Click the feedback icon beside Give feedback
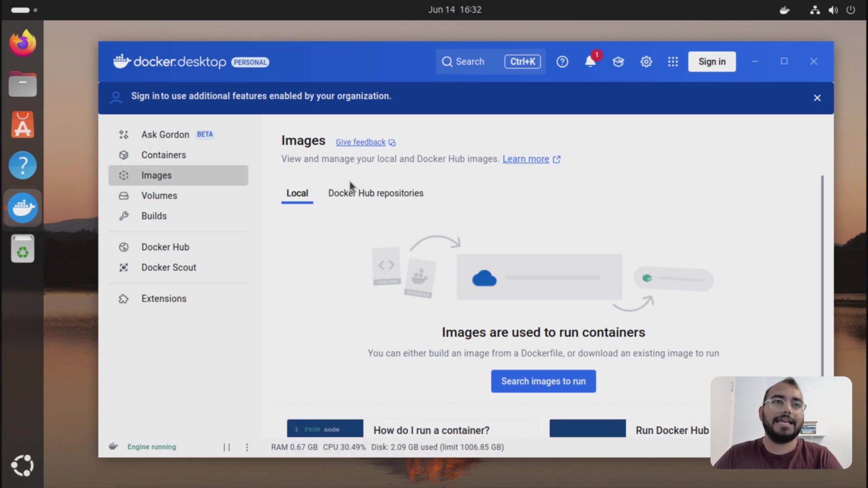This screenshot has height=488, width=868. tap(392, 143)
